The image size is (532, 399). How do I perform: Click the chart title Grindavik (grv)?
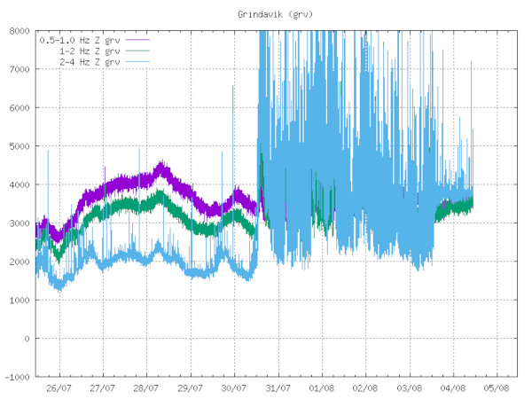[273, 15]
